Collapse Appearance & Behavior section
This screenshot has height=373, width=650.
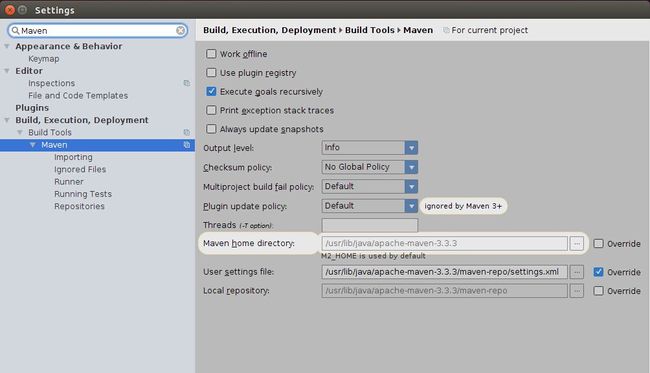click(x=7, y=46)
